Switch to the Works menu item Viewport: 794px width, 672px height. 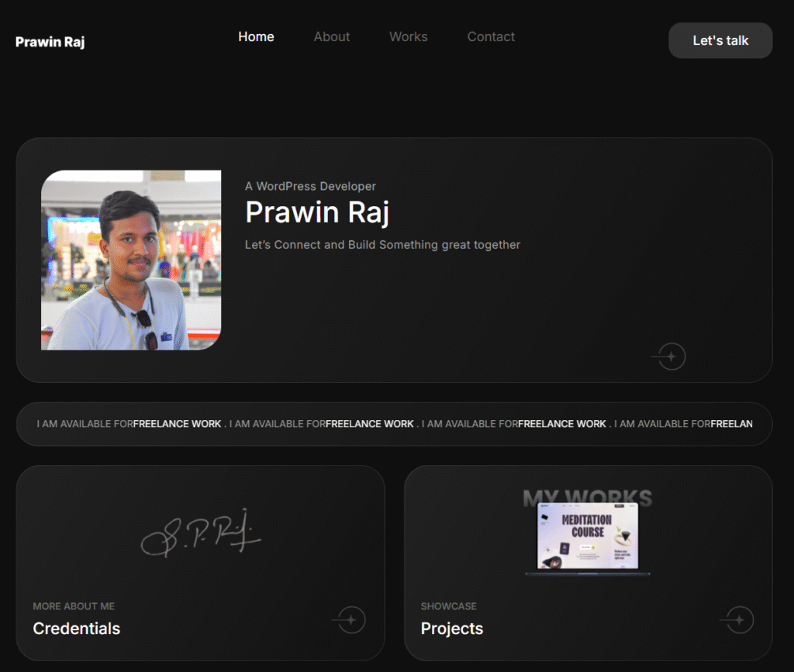click(x=409, y=36)
